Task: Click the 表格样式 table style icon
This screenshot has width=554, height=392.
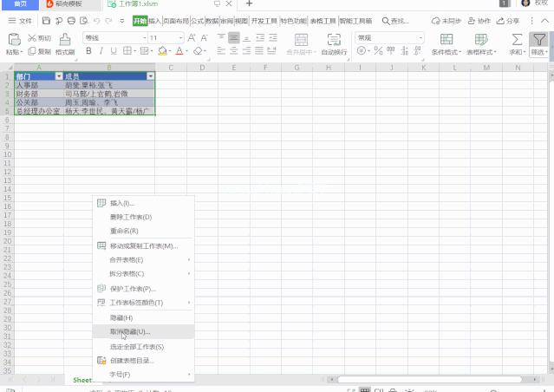Action: coord(481,39)
